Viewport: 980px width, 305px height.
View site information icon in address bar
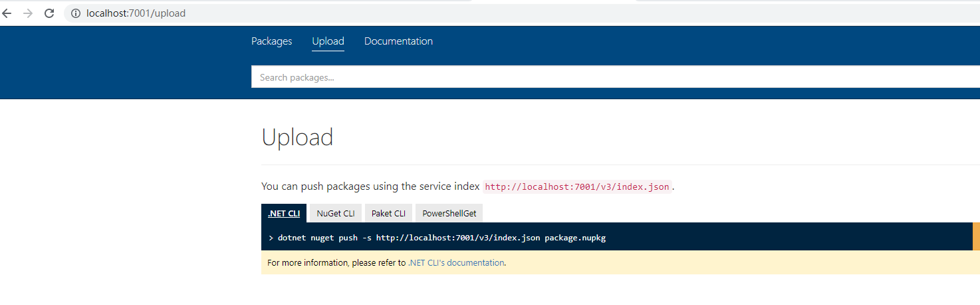click(75, 13)
